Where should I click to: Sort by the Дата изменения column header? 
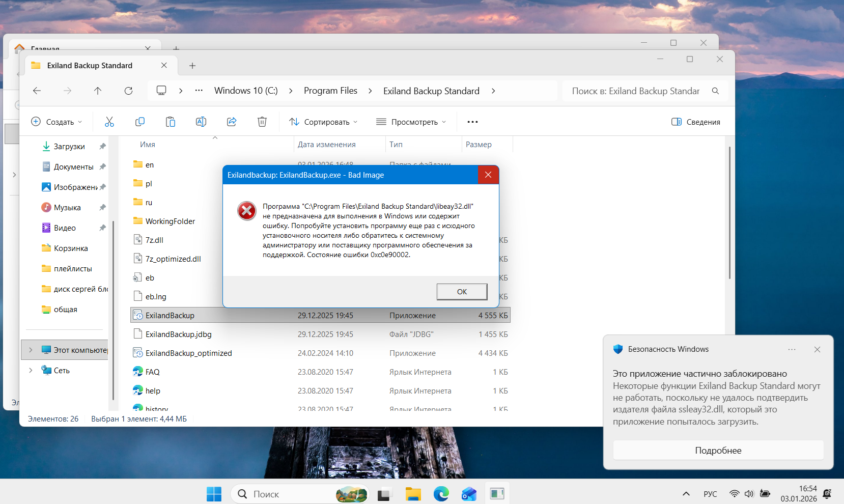pos(327,145)
